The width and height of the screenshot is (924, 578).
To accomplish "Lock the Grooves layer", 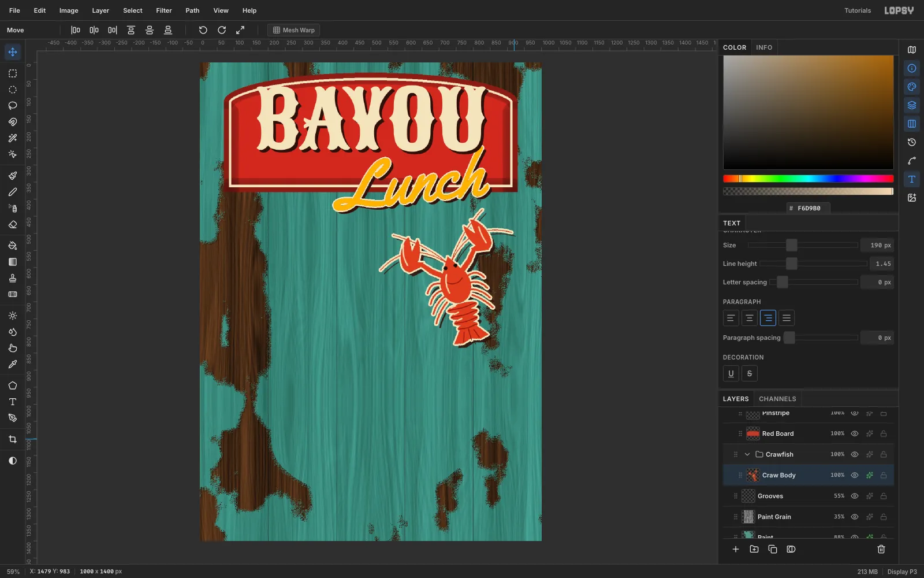I will click(884, 496).
